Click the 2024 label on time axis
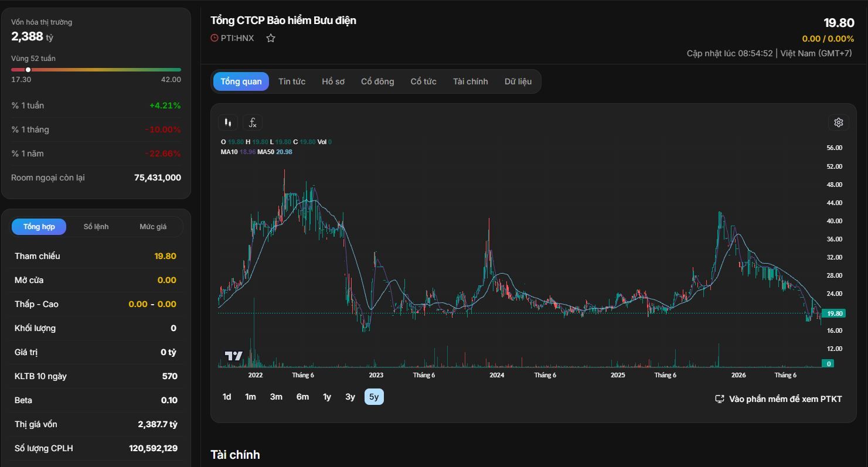 pyautogui.click(x=497, y=375)
